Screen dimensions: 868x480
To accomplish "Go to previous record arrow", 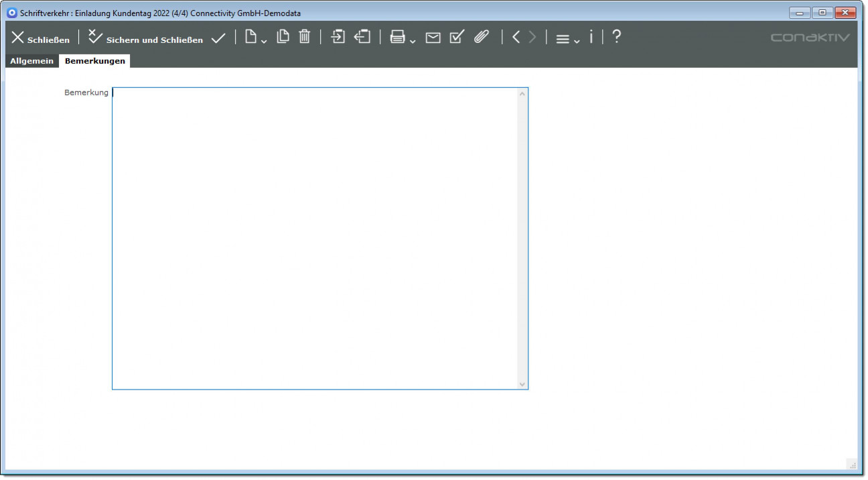I will click(516, 37).
